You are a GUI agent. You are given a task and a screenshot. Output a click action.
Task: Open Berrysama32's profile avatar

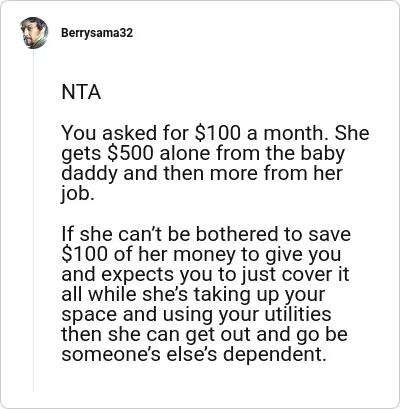[34, 33]
